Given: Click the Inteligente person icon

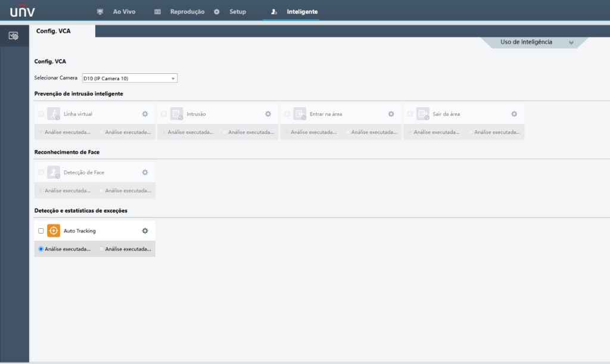Looking at the screenshot, I should pos(274,12).
